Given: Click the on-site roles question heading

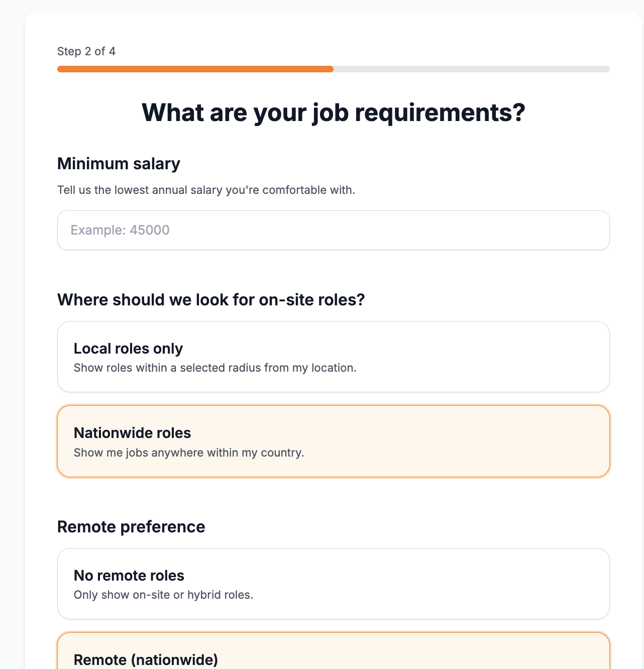Looking at the screenshot, I should [x=211, y=299].
